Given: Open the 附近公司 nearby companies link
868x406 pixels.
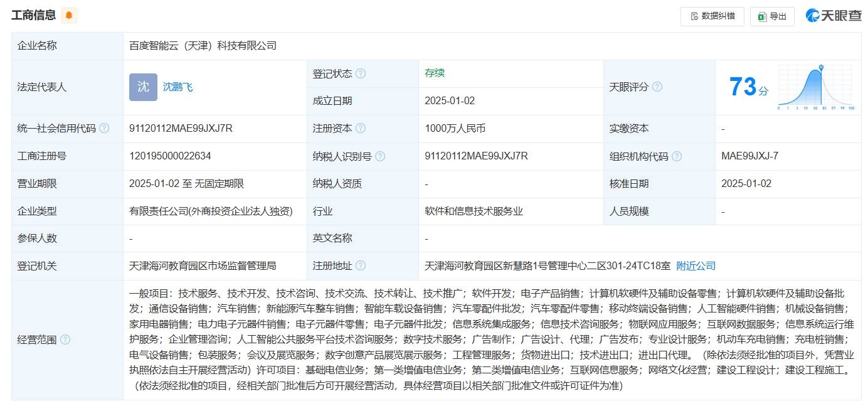Looking at the screenshot, I should point(696,265).
